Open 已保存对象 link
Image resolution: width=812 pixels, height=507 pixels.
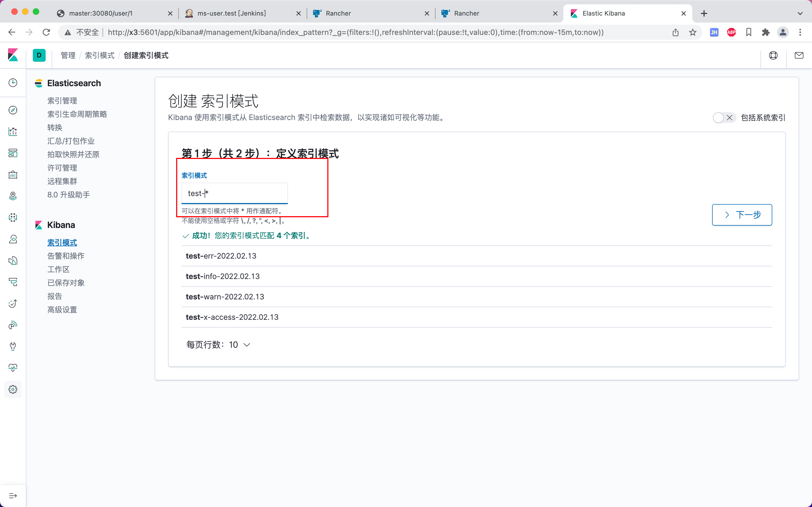point(66,283)
